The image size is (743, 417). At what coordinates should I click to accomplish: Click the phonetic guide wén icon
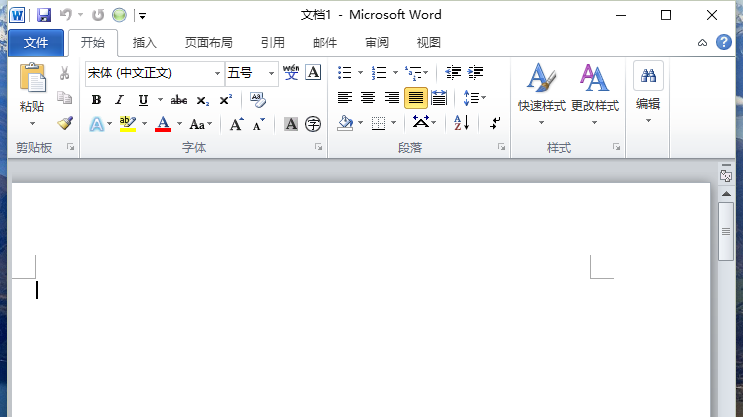pos(291,73)
